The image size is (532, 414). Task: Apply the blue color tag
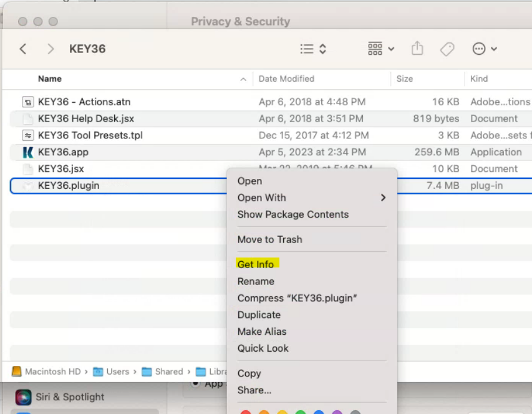pos(319,412)
